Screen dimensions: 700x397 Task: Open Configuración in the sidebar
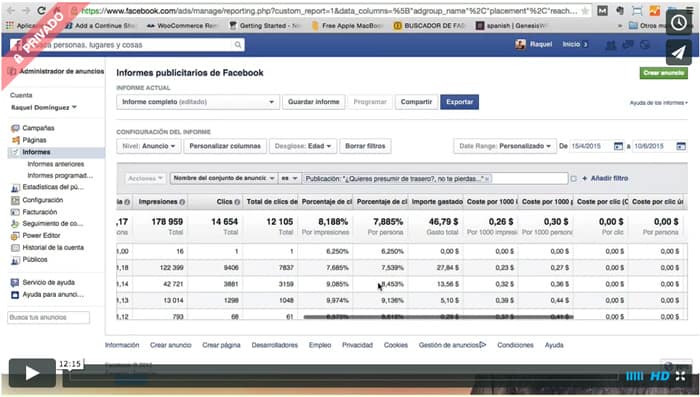(43, 200)
